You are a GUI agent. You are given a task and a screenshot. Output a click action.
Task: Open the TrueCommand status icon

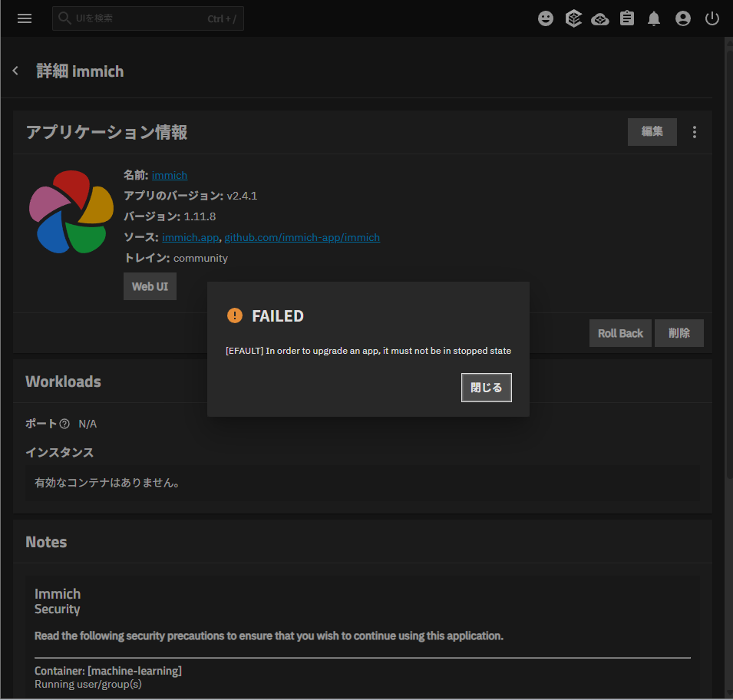click(573, 18)
